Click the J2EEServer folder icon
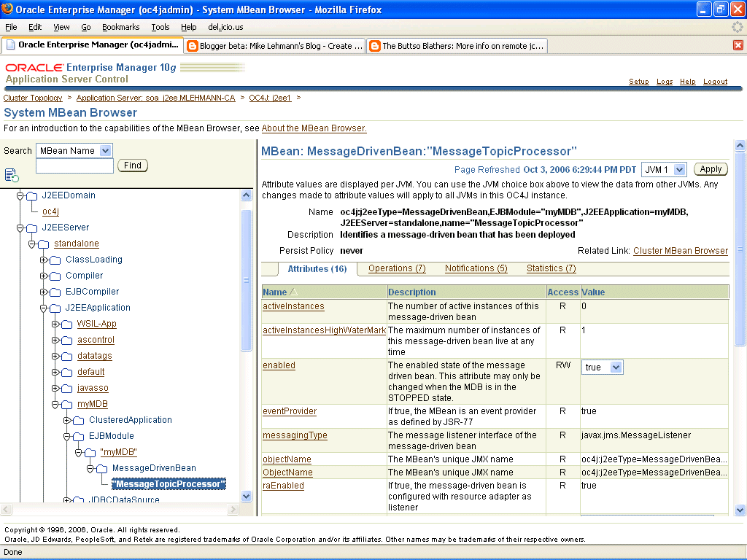This screenshot has width=747, height=560. pos(32,228)
